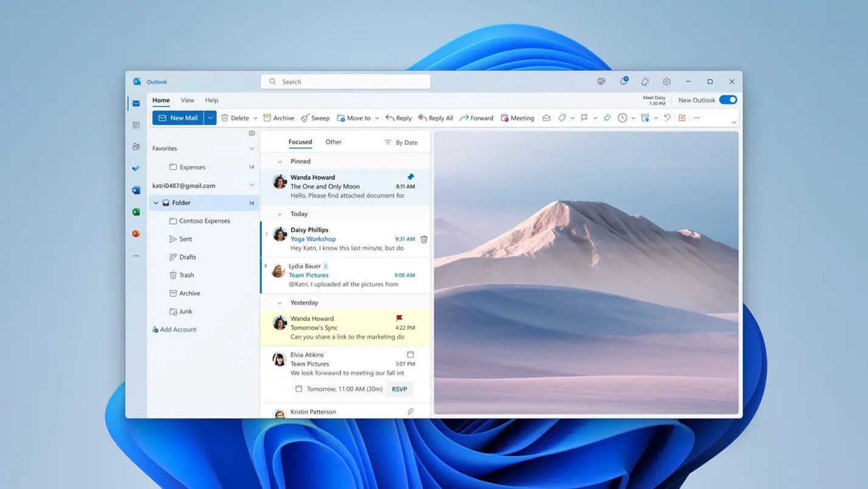Open the View menu
Screen dimensions: 868x489
pos(187,100)
